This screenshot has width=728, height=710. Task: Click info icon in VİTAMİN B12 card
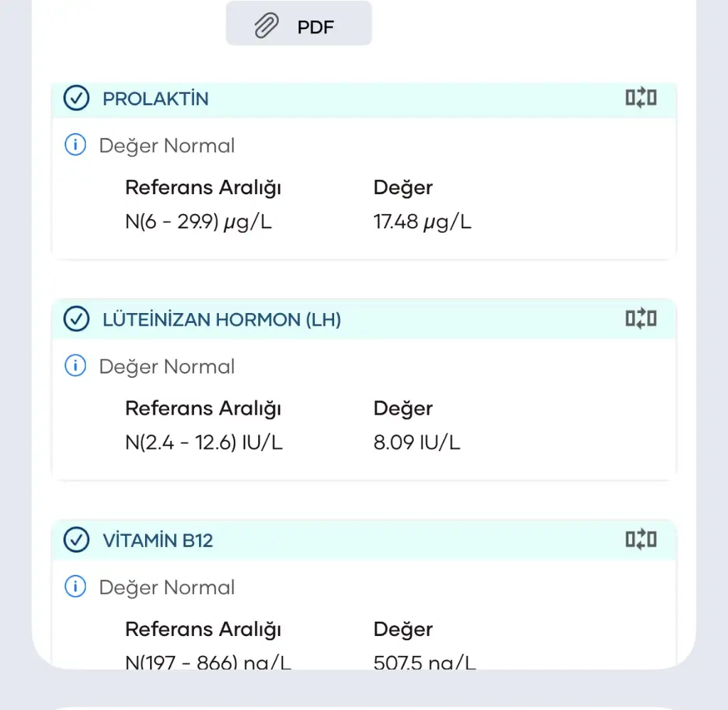point(75,587)
